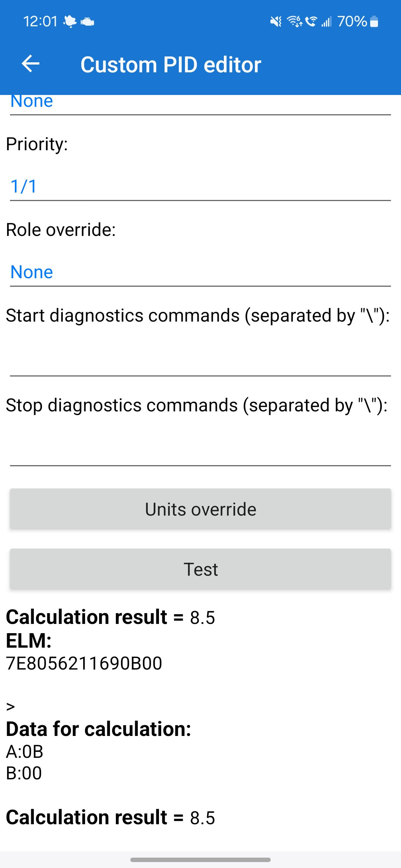This screenshot has height=868, width=401.
Task: Open the Priority dropdown showing 1/1
Action: [200, 186]
